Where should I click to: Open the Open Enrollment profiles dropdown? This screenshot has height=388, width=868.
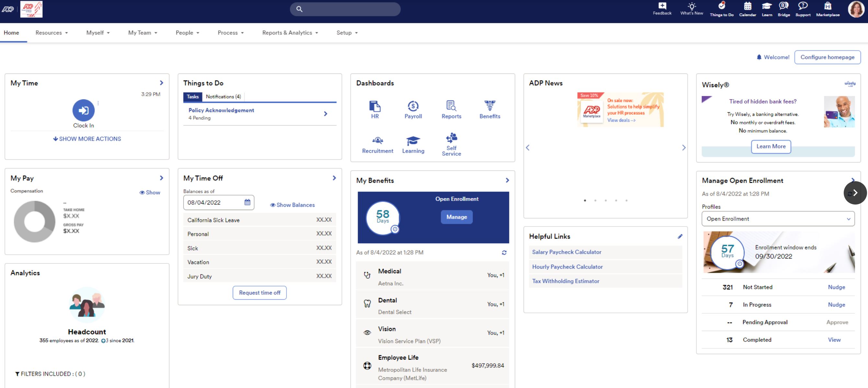click(x=778, y=218)
